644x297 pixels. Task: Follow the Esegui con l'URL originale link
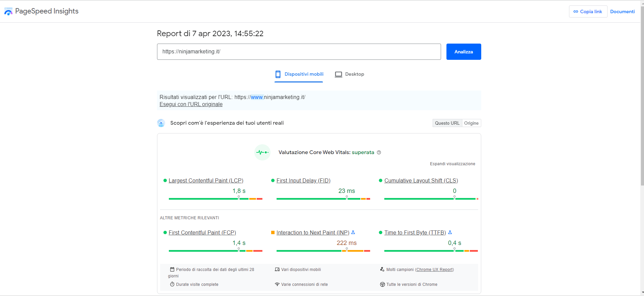pos(191,104)
